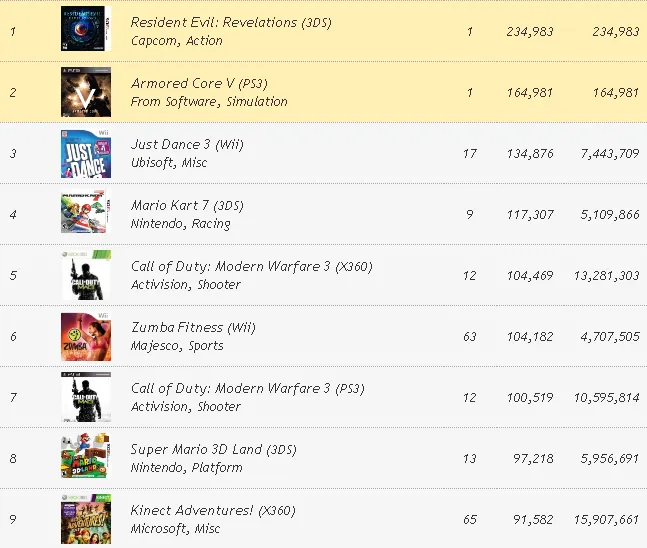The height and width of the screenshot is (548, 647).
Task: Click the rank 1 number cell
Action: [13, 31]
